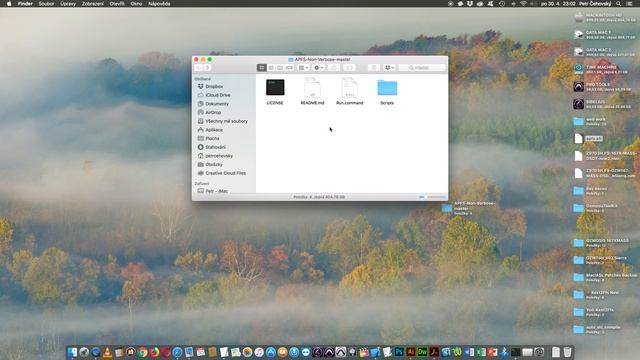Open Creative Cloud Files in the sidebar

click(x=225, y=173)
